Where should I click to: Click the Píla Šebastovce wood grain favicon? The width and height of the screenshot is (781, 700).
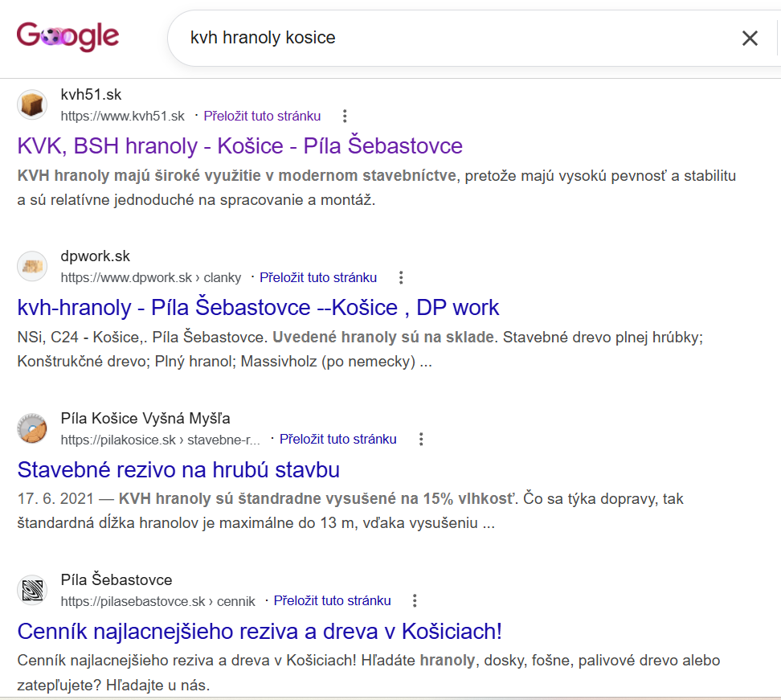click(x=32, y=589)
